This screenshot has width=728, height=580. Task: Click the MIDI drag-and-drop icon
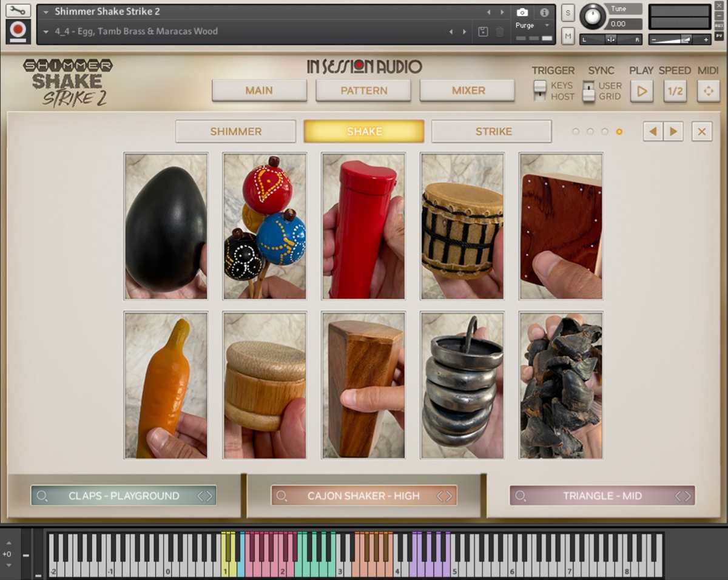tap(708, 92)
